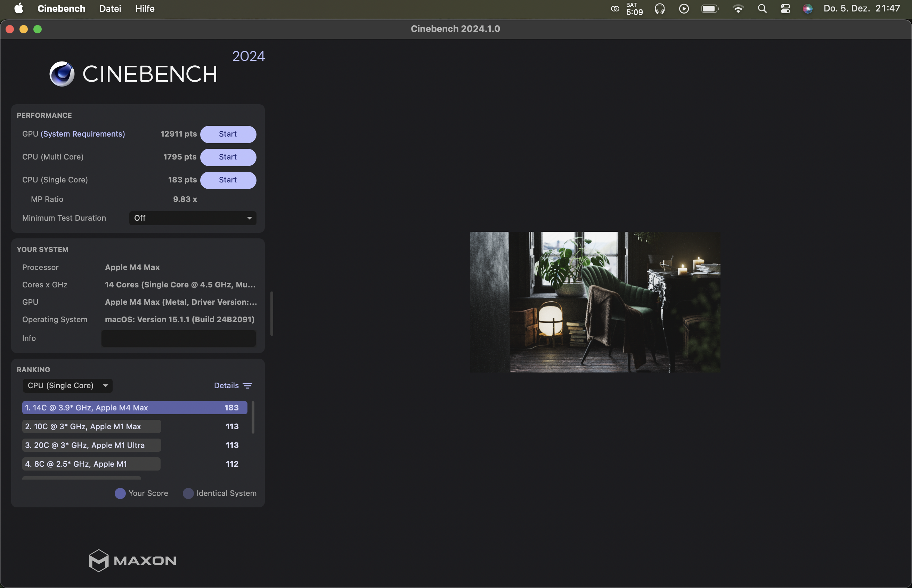Click the Cinebench 2024.1.0 window title
This screenshot has height=588, width=912.
coord(455,29)
